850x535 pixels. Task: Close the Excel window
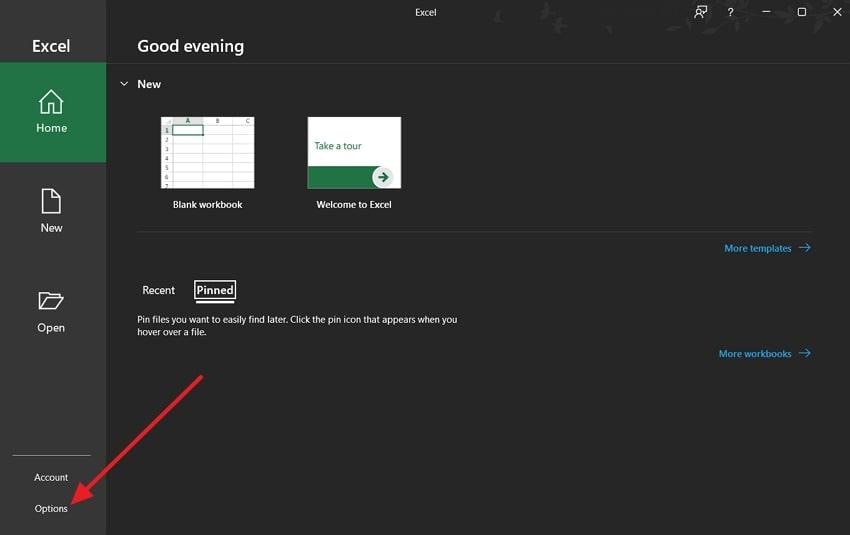pos(837,12)
